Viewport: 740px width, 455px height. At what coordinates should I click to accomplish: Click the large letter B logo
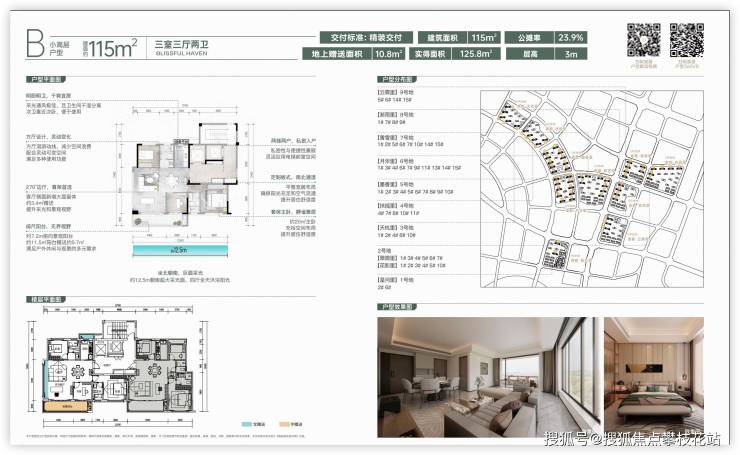(x=35, y=44)
